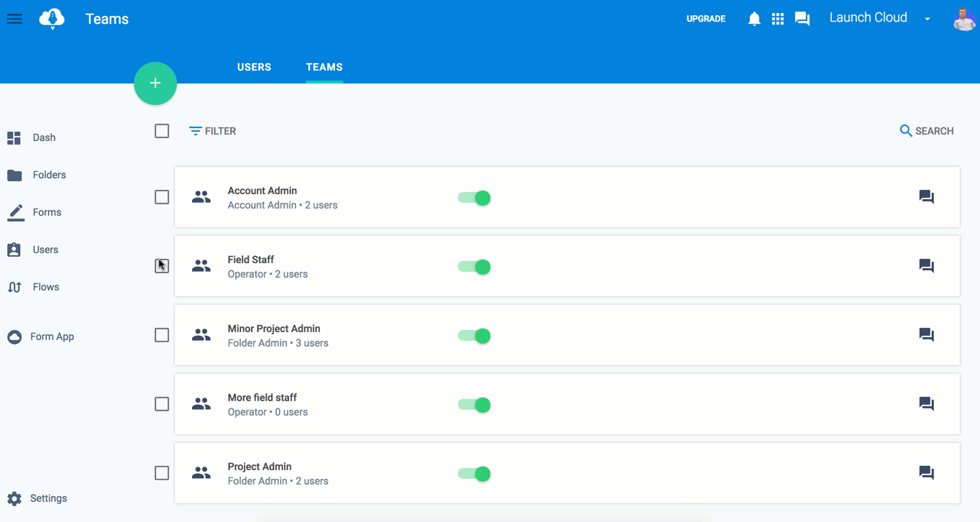The width and height of the screenshot is (980, 522).
Task: Disable the Account Admin team toggle
Action: click(475, 198)
